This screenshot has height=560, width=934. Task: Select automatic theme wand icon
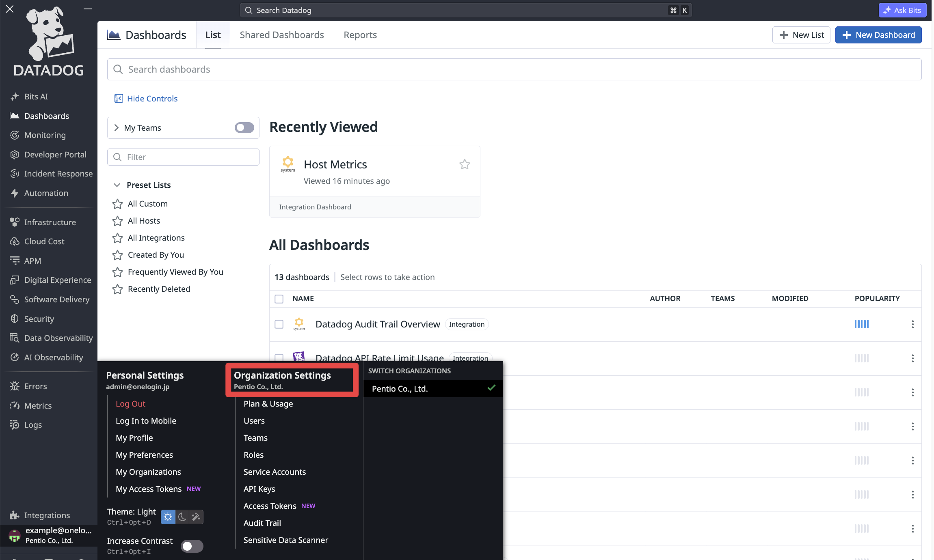click(196, 517)
